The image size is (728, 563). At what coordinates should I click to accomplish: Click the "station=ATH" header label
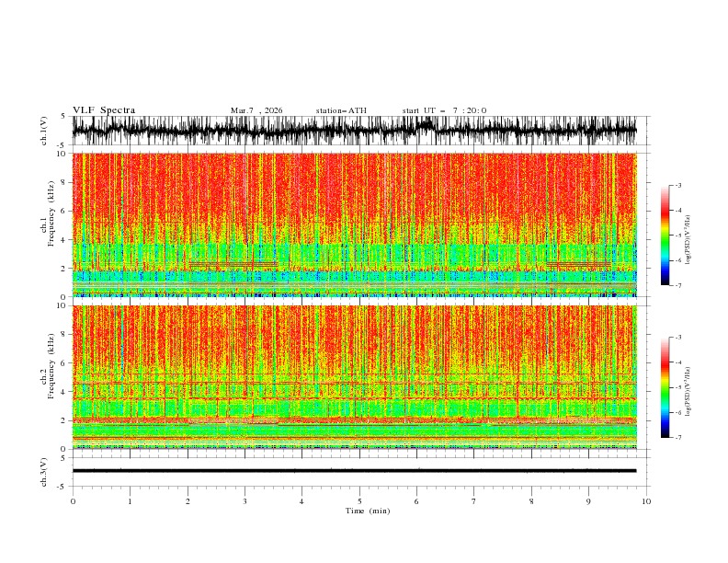point(341,110)
